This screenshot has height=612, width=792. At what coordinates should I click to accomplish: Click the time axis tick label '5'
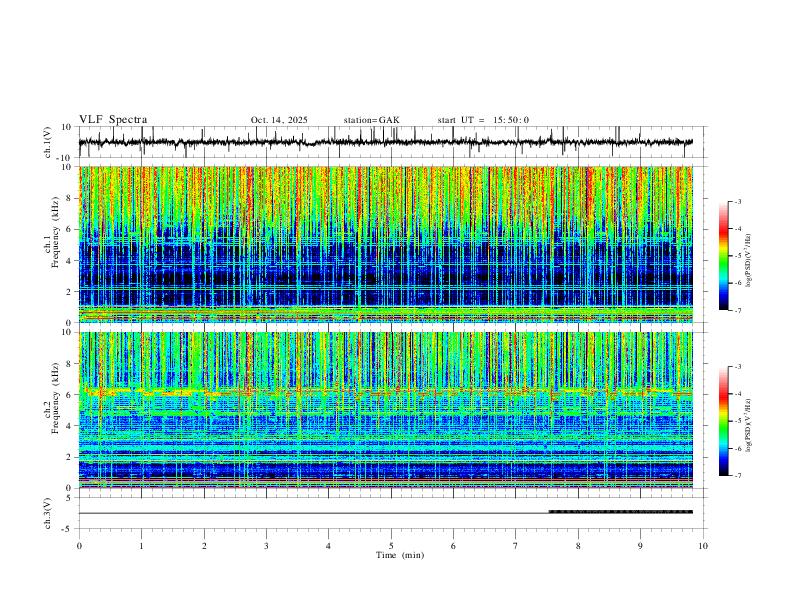click(x=391, y=546)
